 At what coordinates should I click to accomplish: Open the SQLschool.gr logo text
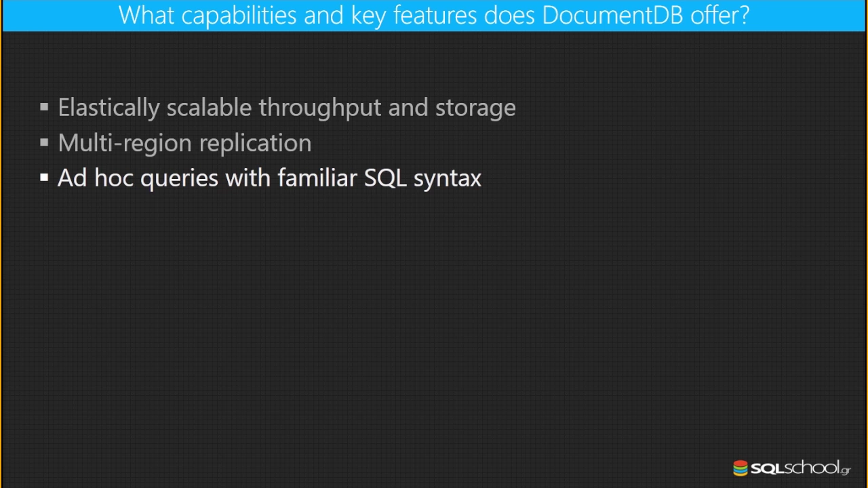pos(800,468)
